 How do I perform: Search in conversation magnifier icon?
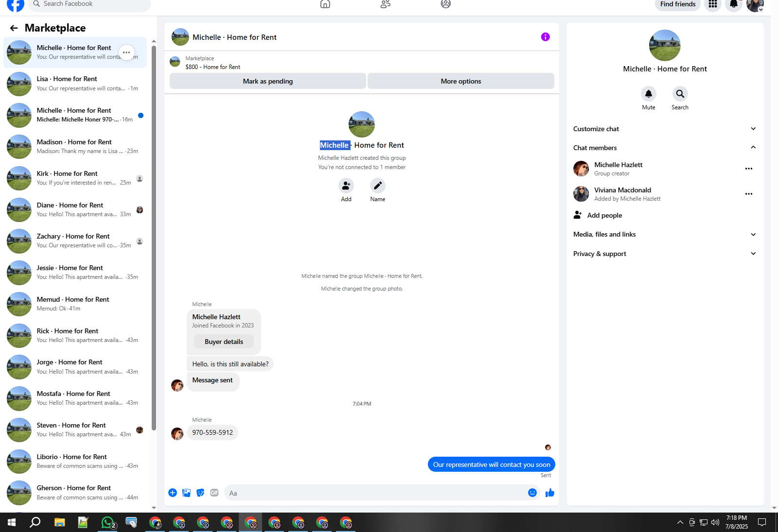pyautogui.click(x=680, y=94)
